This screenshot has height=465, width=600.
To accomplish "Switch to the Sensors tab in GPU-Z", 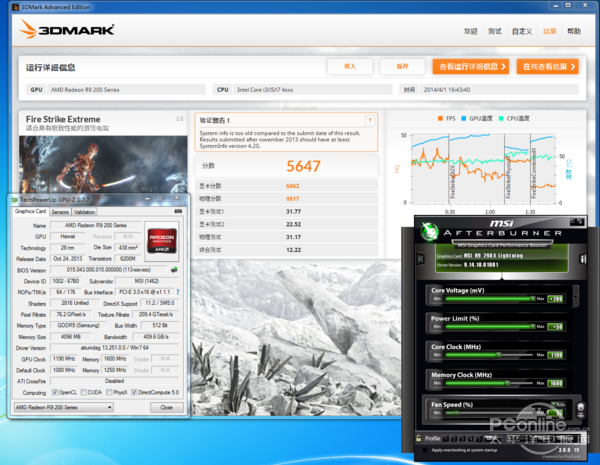I will pos(60,212).
